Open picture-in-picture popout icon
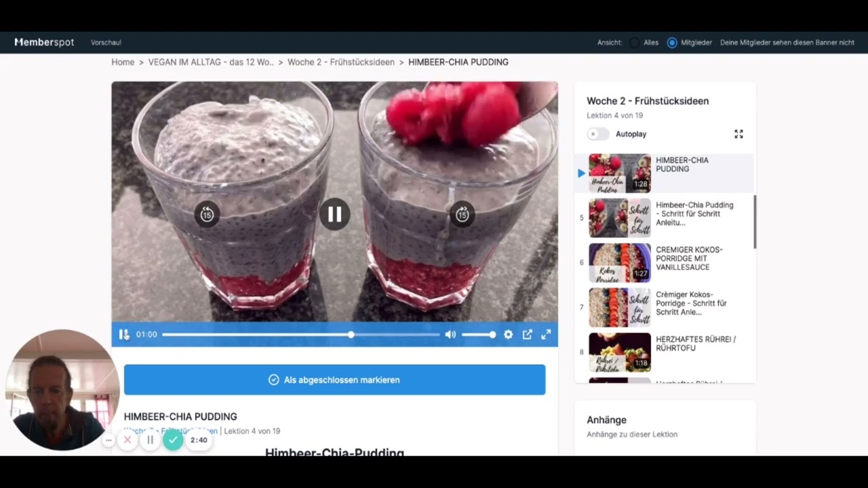868x488 pixels. (527, 334)
